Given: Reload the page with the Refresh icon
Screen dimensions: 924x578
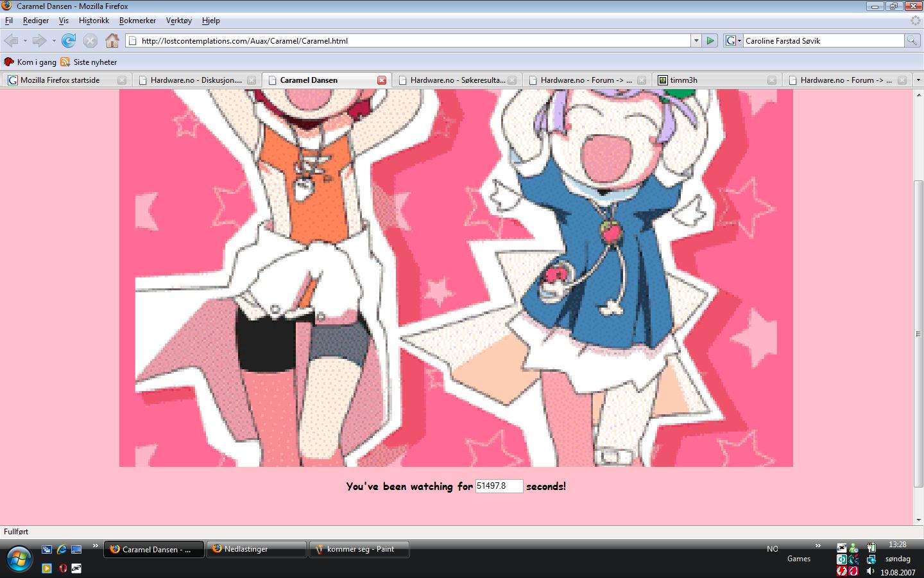Looking at the screenshot, I should [69, 40].
